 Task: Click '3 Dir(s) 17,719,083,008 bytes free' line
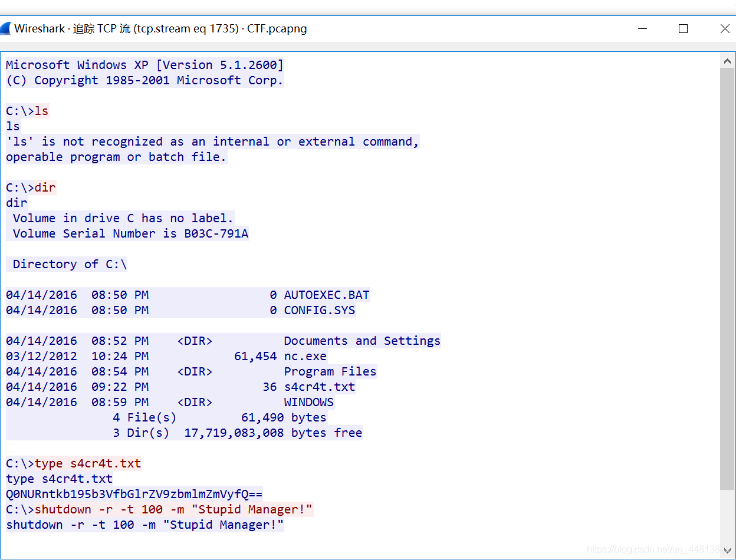point(237,433)
